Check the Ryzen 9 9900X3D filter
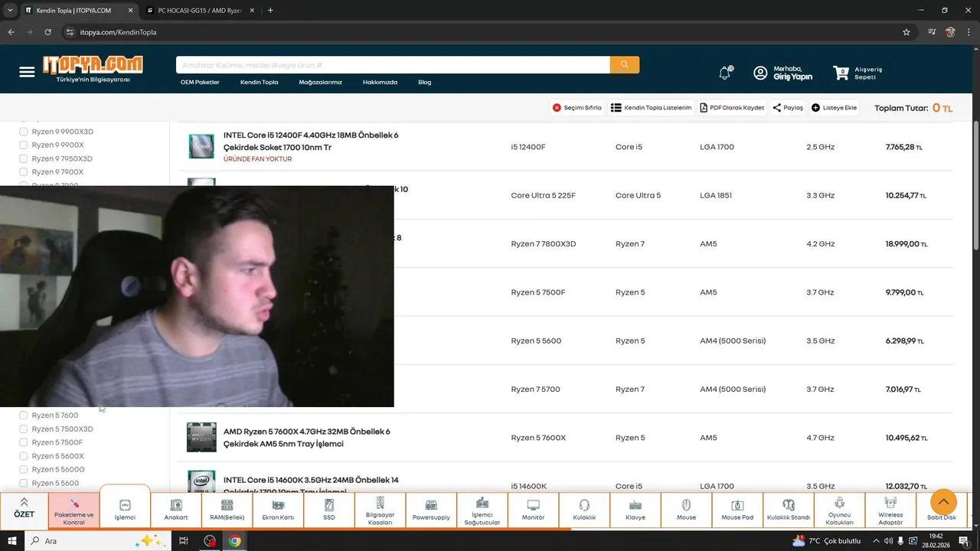This screenshot has height=551, width=980. tap(24, 132)
